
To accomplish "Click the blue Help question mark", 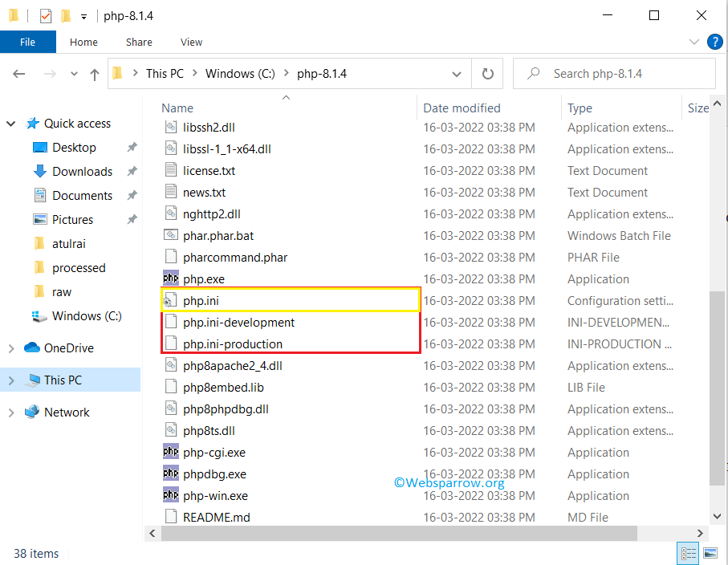I will (714, 42).
